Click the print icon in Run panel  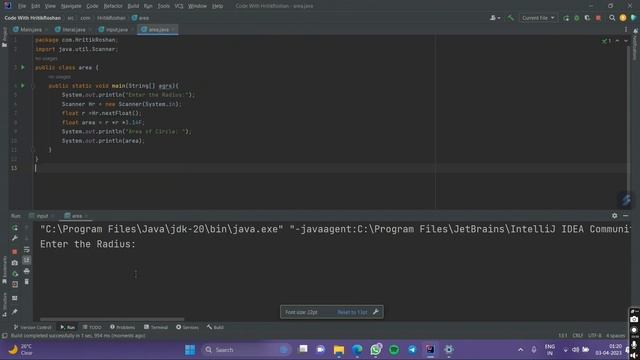pyautogui.click(x=27, y=271)
